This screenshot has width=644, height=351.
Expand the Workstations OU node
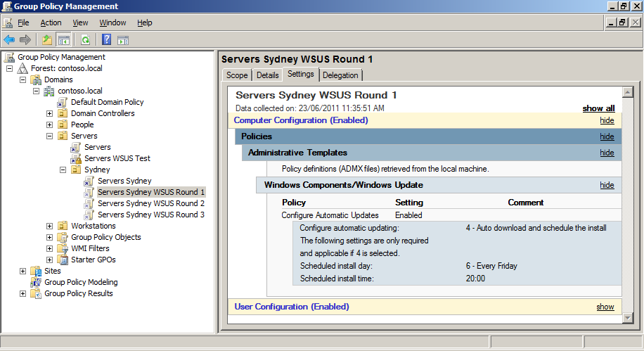pos(50,226)
